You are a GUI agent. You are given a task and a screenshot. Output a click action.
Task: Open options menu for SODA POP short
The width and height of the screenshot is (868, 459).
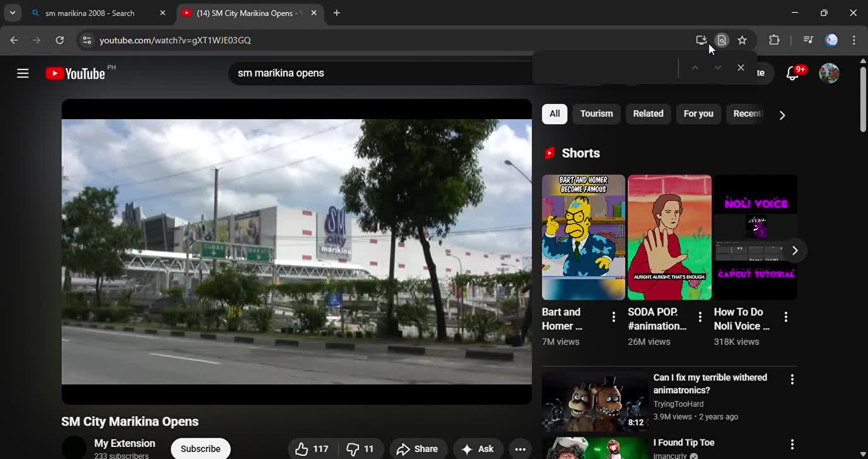[x=700, y=317]
